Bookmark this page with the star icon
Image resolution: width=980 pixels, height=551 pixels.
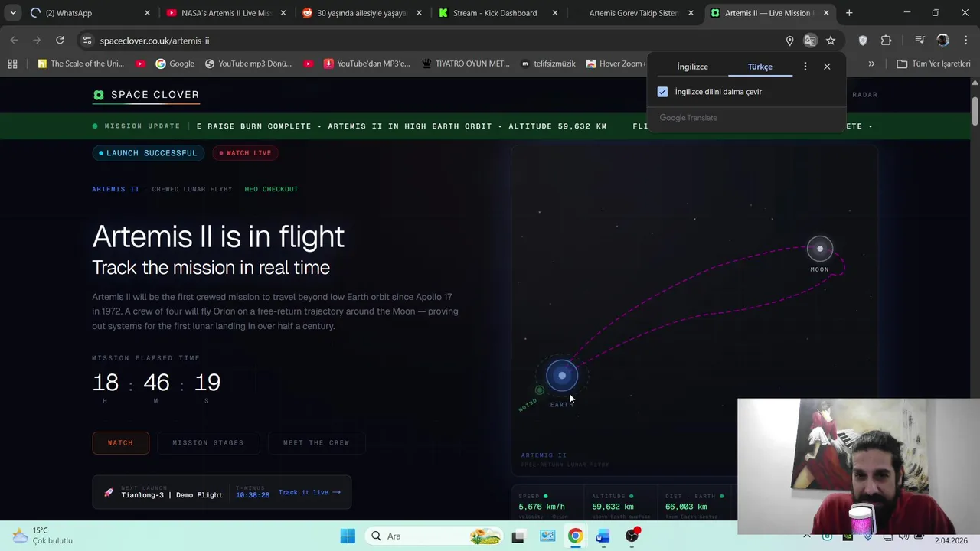click(831, 41)
